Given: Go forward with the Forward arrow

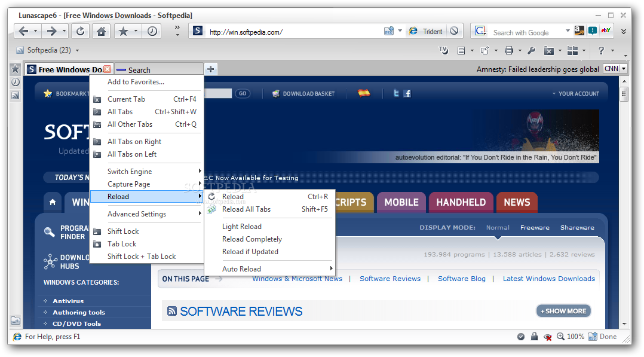Looking at the screenshot, I should (52, 31).
